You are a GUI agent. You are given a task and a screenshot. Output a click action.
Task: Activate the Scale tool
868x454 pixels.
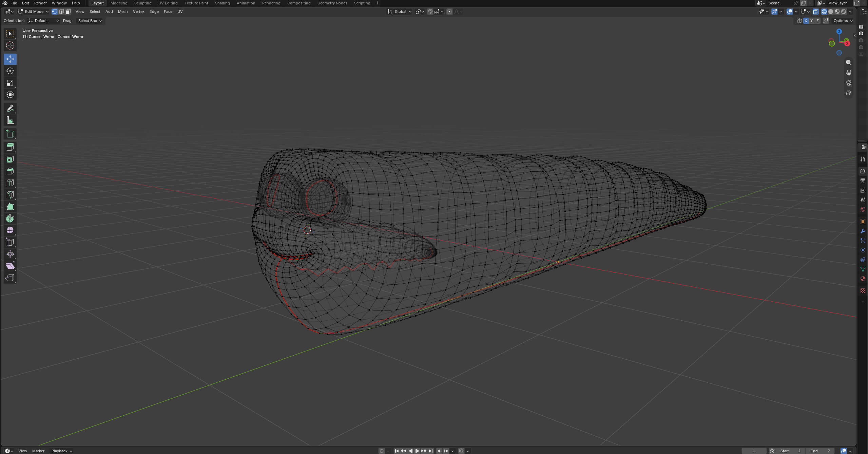pos(10,83)
